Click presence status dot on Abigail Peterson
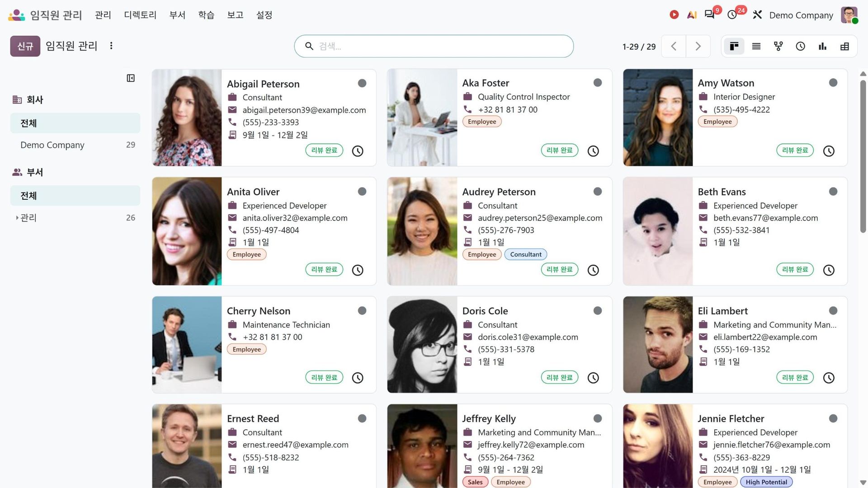 coord(362,83)
